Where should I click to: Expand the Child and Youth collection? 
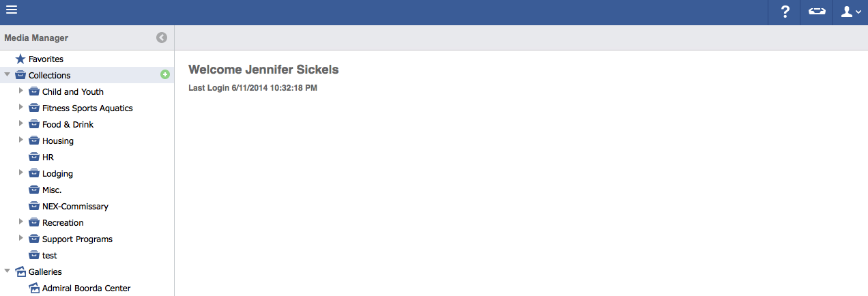21,91
